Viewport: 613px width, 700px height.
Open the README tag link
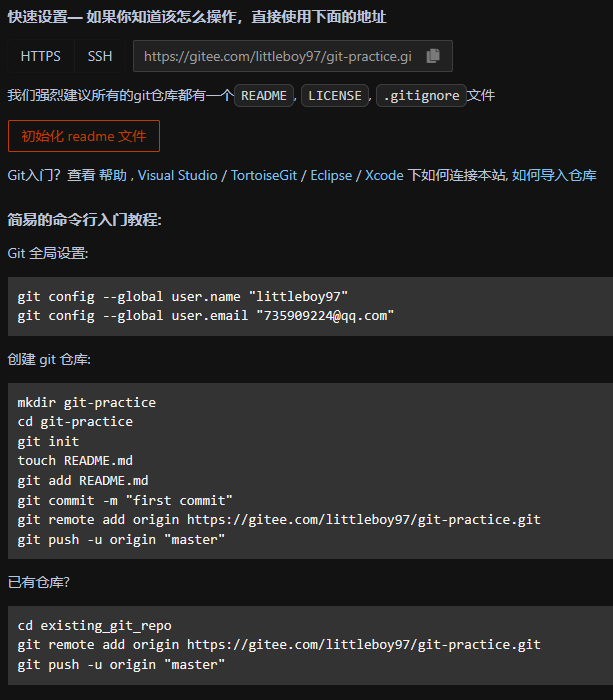point(264,96)
